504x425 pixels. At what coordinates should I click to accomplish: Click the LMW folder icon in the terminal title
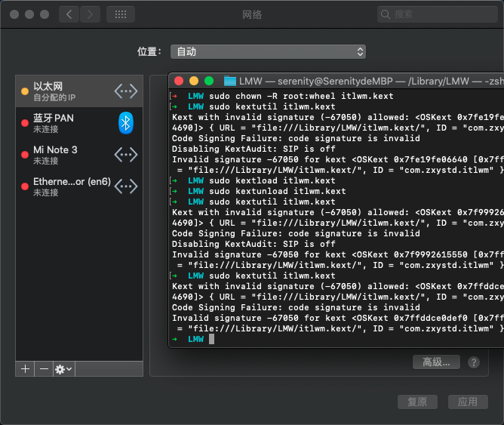point(230,81)
